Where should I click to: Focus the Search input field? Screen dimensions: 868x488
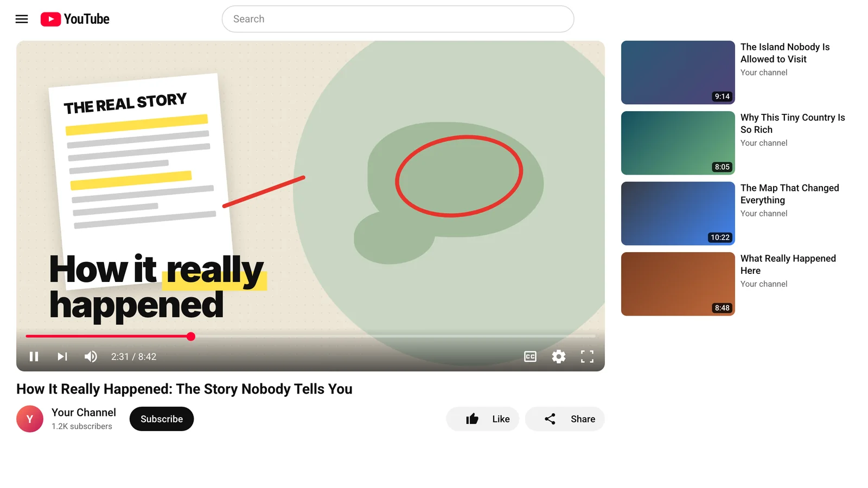tap(398, 19)
